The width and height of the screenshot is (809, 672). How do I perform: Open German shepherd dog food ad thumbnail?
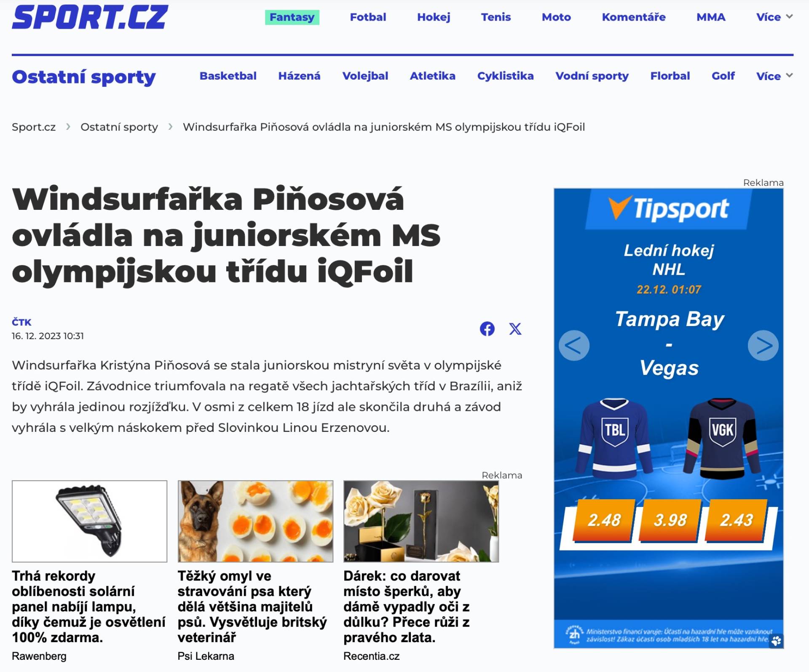click(255, 521)
